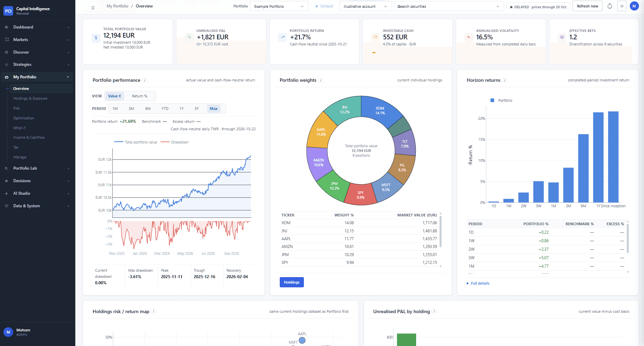Collapse the My Portfolio sidebar section

(x=37, y=77)
